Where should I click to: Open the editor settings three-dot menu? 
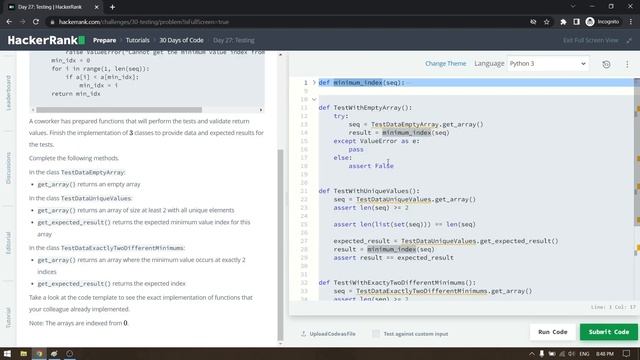(627, 64)
